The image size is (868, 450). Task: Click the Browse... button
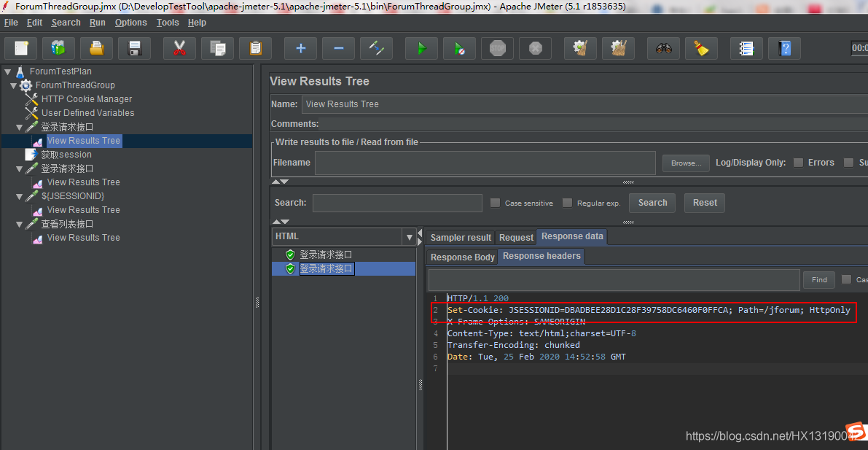tap(686, 163)
